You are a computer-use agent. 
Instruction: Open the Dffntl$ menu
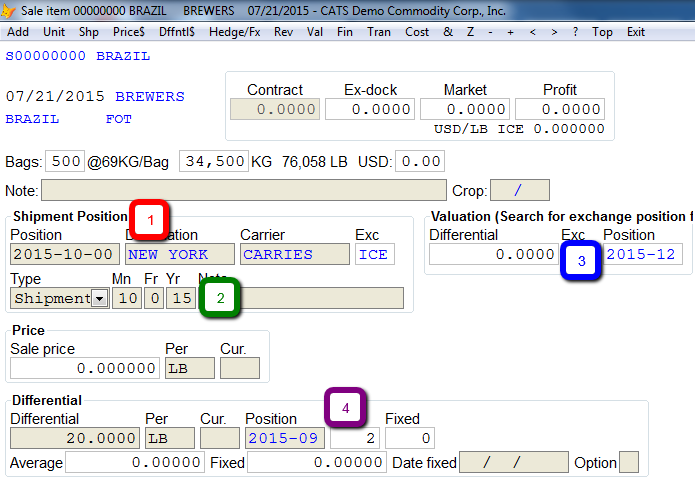click(177, 32)
